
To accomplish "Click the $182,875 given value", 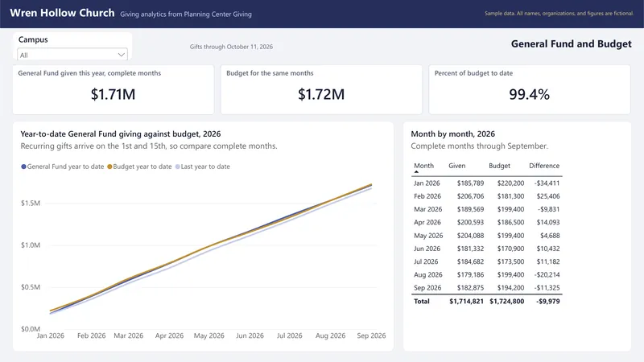I will coord(470,288).
